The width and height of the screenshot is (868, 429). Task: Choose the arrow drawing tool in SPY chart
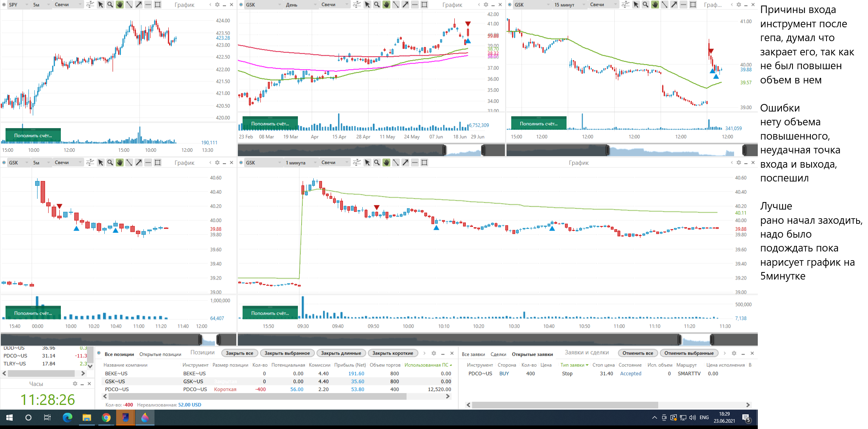pos(139,5)
